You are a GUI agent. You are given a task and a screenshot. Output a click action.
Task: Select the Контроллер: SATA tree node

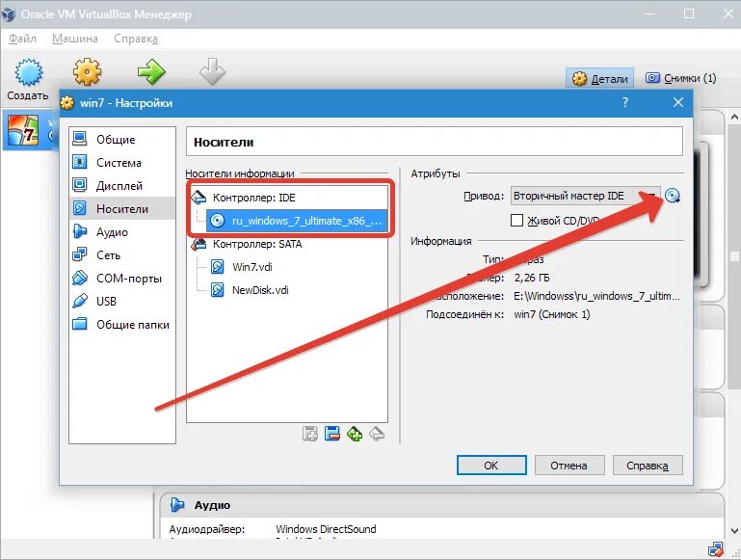coord(257,244)
